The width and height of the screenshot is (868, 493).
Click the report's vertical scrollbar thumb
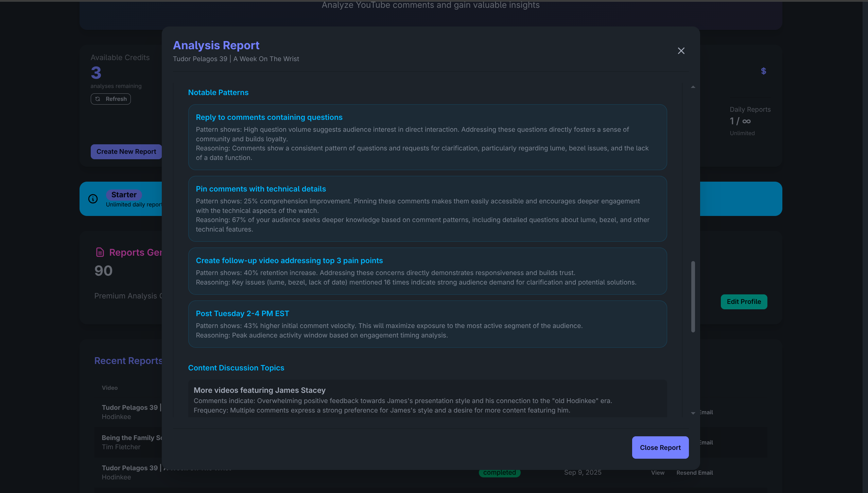click(693, 297)
